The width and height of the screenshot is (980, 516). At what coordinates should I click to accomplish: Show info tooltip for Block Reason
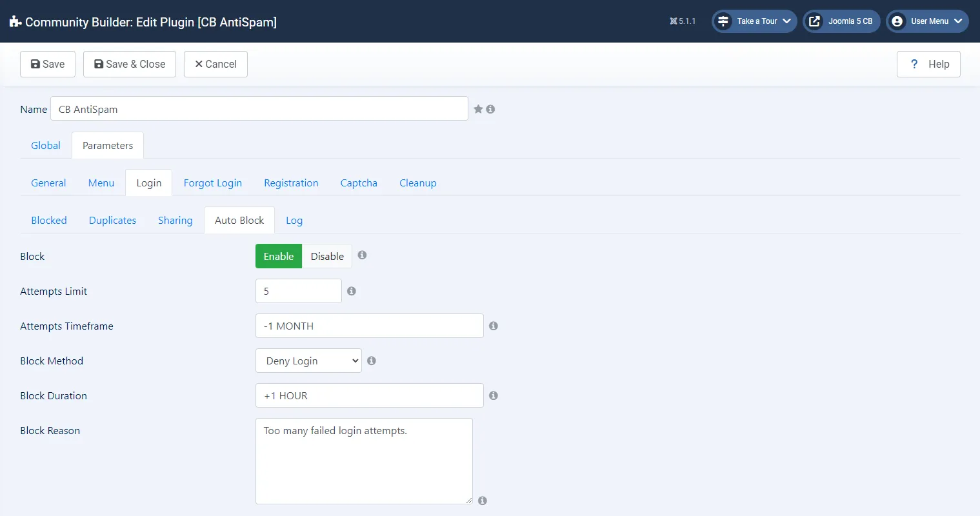pos(483,501)
